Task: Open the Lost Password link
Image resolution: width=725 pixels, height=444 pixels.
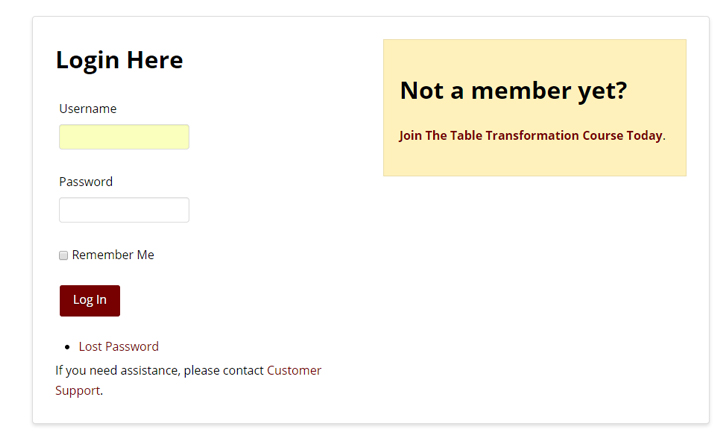Action: click(x=118, y=347)
